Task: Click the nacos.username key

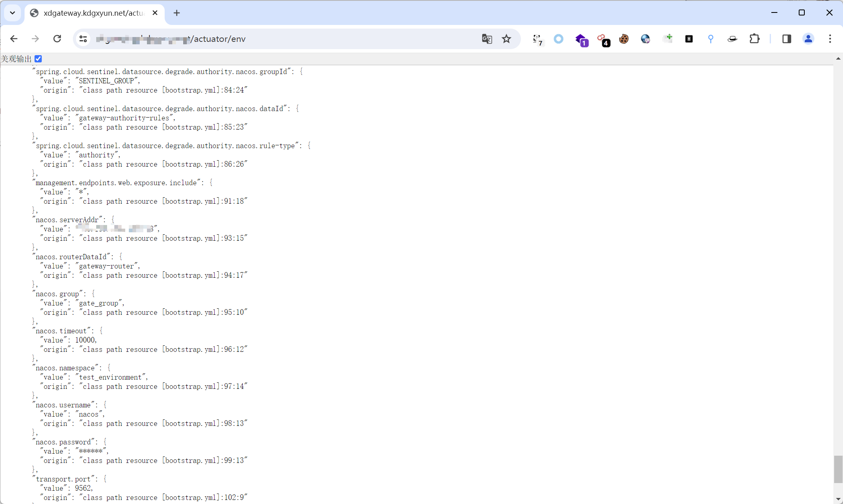Action: [64, 405]
